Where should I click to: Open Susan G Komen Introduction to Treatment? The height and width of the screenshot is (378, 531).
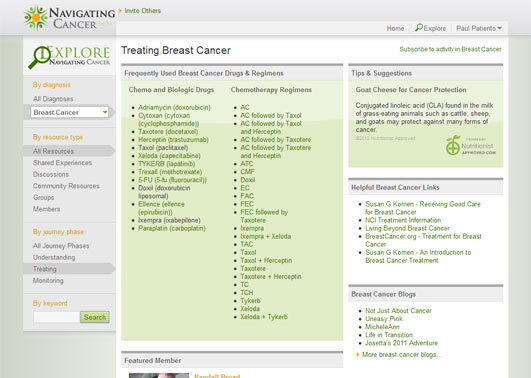pyautogui.click(x=418, y=256)
